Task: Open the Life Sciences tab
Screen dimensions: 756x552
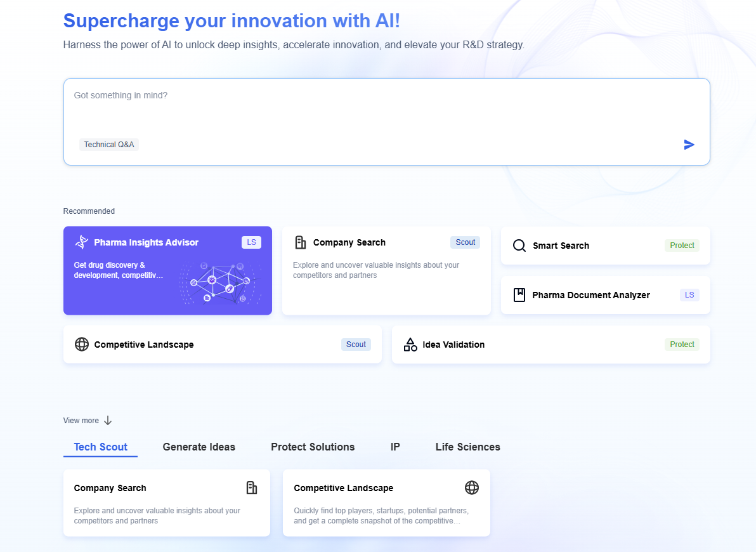Action: 467,447
